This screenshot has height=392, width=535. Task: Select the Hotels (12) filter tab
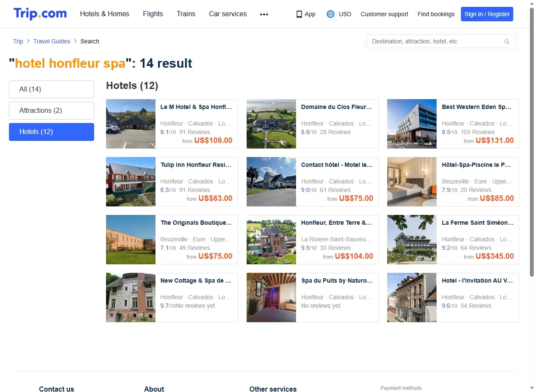[52, 132]
